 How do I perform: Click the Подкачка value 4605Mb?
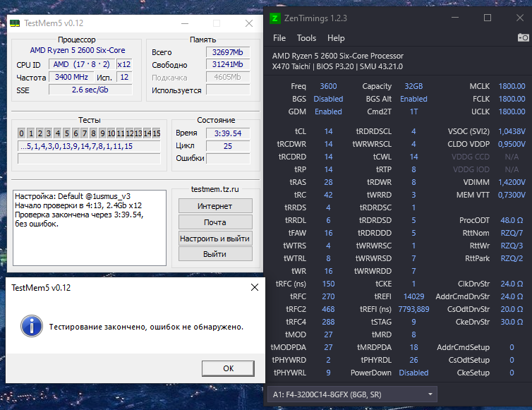pos(228,77)
